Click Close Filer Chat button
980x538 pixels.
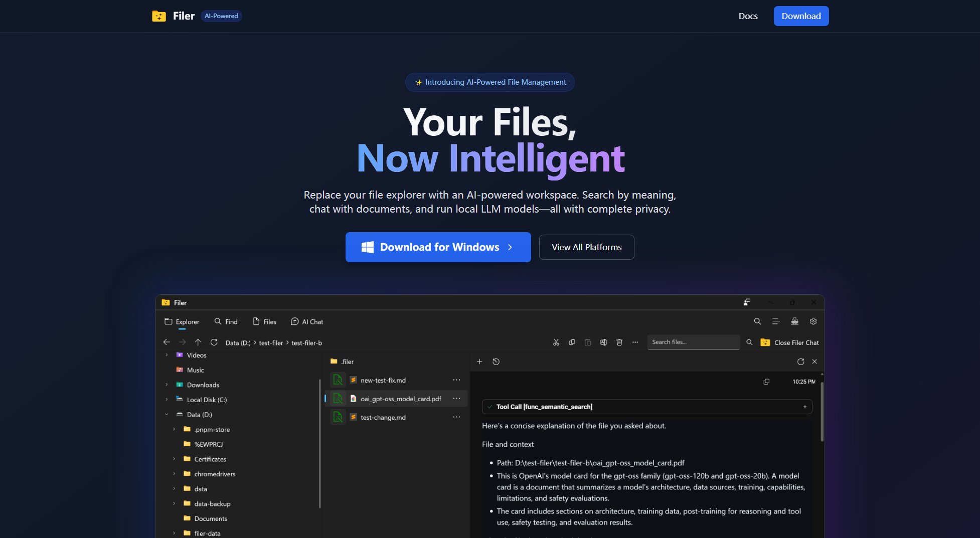pos(790,342)
